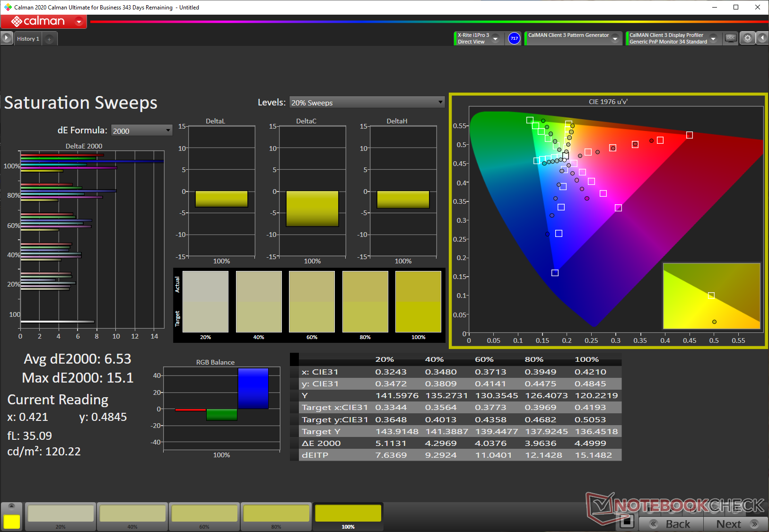Image resolution: width=769 pixels, height=532 pixels.
Task: Click the stop measurement square icon
Action: [627, 522]
